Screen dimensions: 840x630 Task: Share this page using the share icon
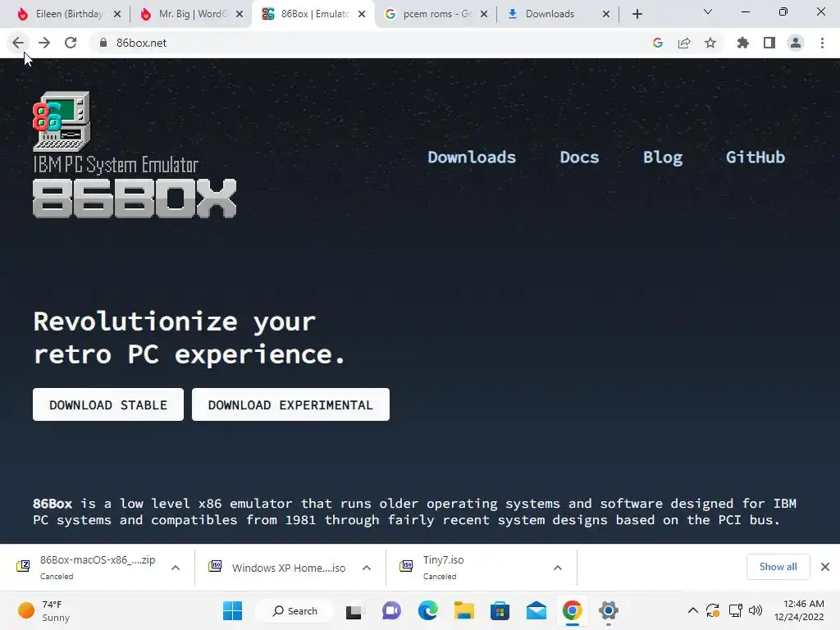[684, 43]
